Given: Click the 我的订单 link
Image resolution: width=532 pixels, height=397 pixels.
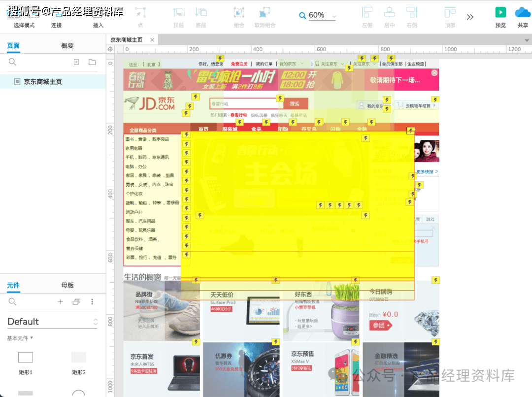Looking at the screenshot, I should [x=264, y=64].
